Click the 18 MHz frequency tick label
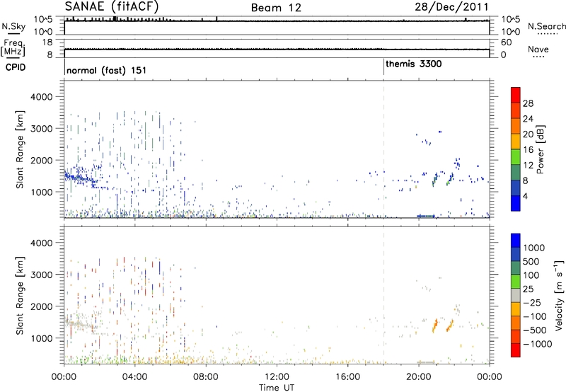The height and width of the screenshot is (392, 566). (47, 42)
